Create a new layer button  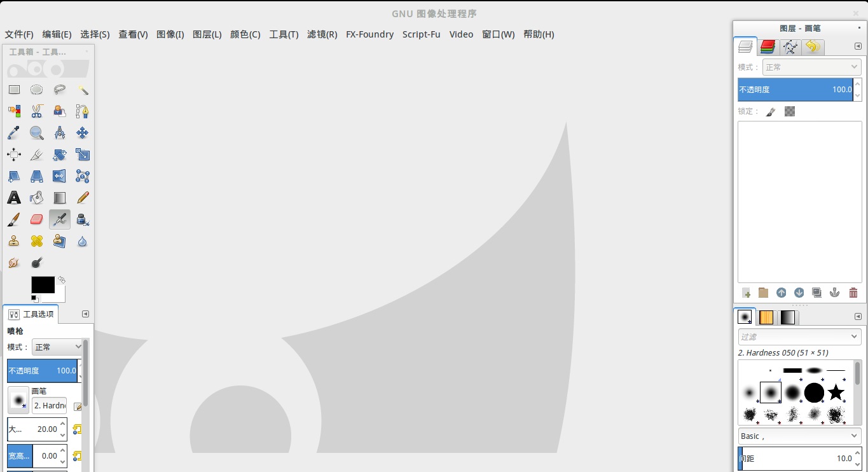(x=746, y=293)
